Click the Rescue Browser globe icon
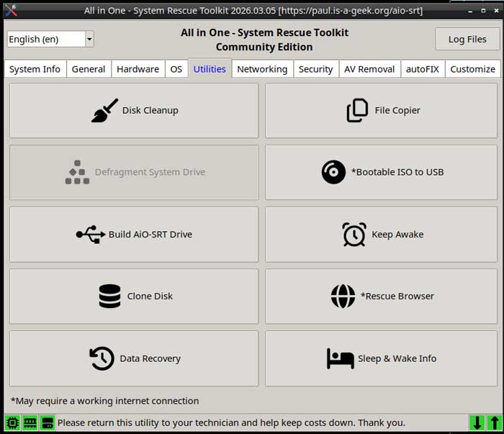The width and height of the screenshot is (504, 434). pyautogui.click(x=343, y=297)
